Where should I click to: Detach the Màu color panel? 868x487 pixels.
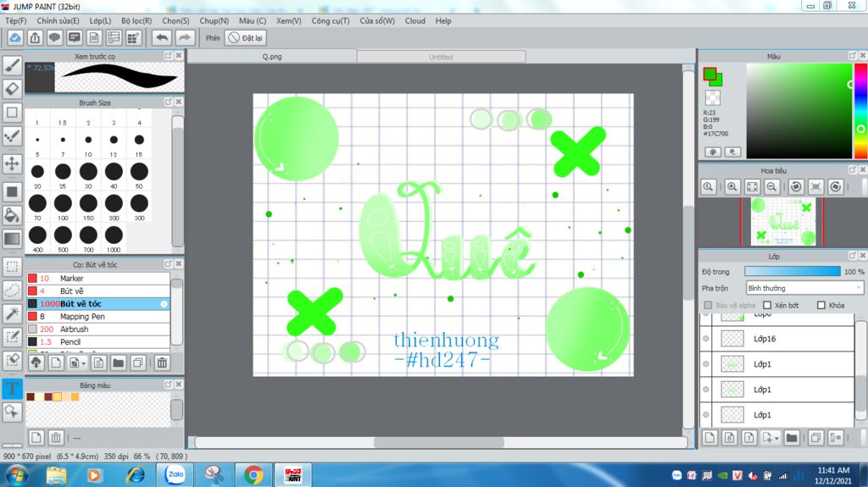(853, 56)
